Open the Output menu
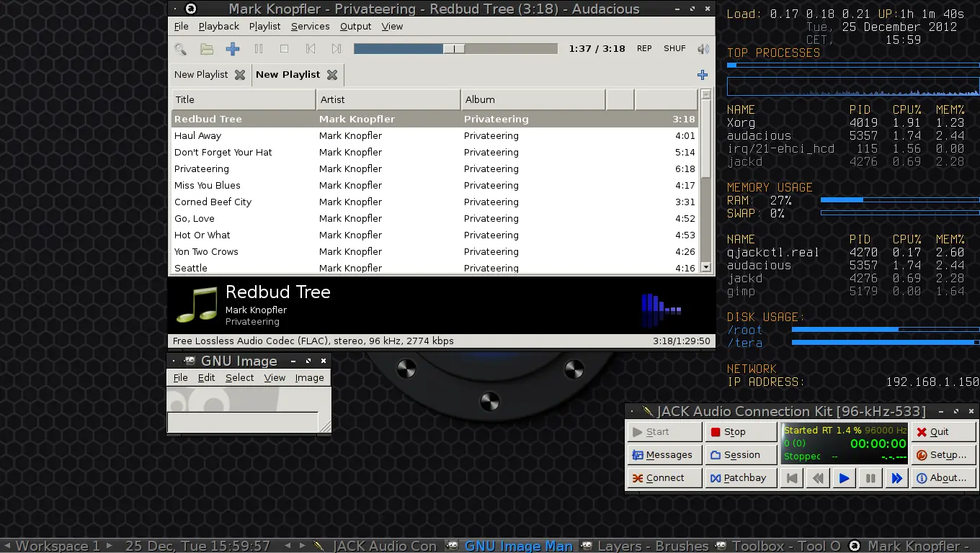This screenshot has width=980, height=553. (356, 27)
